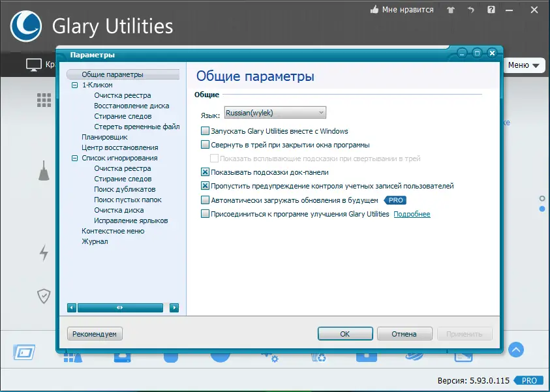Open the lightning bolt optimize icon
The image size is (550, 392).
click(44, 253)
